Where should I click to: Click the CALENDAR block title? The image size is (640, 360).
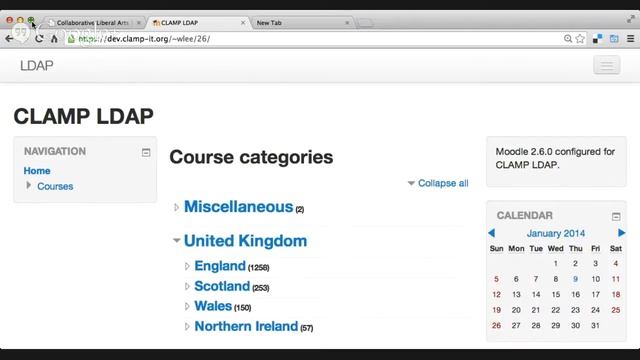pos(524,216)
